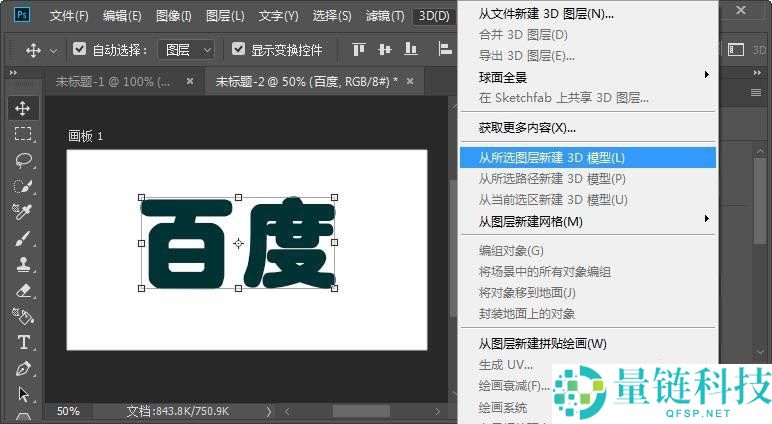Open the 图层 auto-select dropdown
772x424 pixels.
click(x=188, y=49)
